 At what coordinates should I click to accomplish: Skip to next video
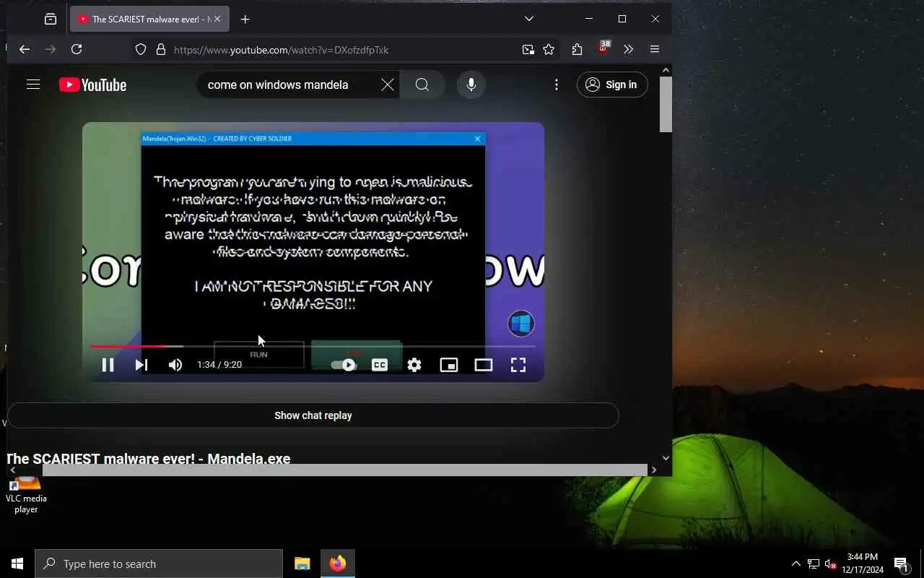tap(141, 365)
